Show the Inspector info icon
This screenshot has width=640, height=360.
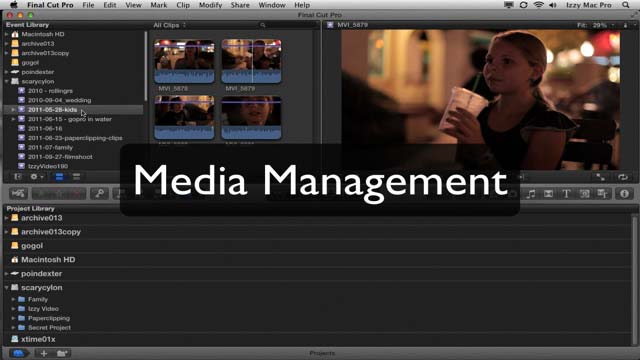coord(624,194)
